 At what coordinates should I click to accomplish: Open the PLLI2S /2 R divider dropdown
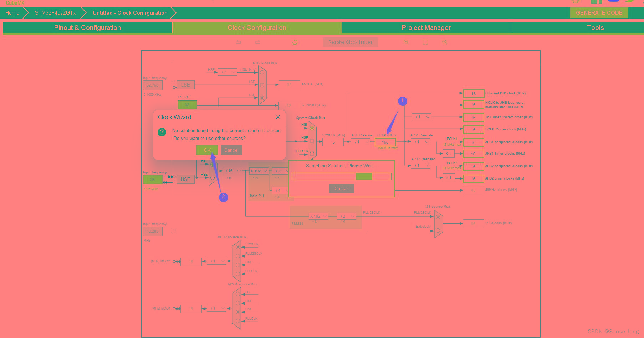[347, 216]
